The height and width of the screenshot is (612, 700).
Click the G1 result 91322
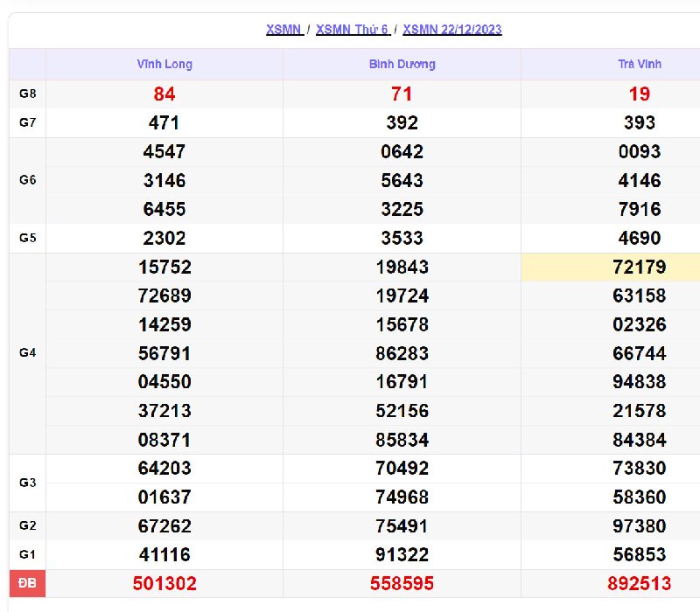click(402, 554)
